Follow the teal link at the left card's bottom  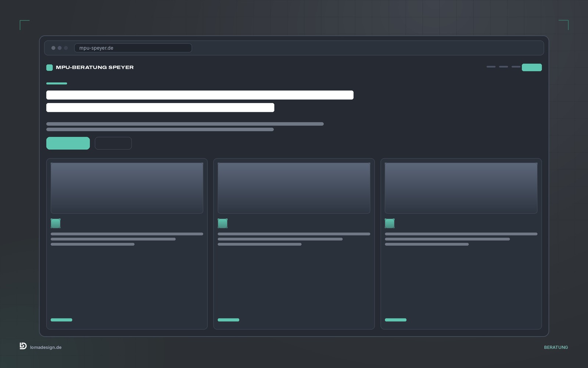61,320
